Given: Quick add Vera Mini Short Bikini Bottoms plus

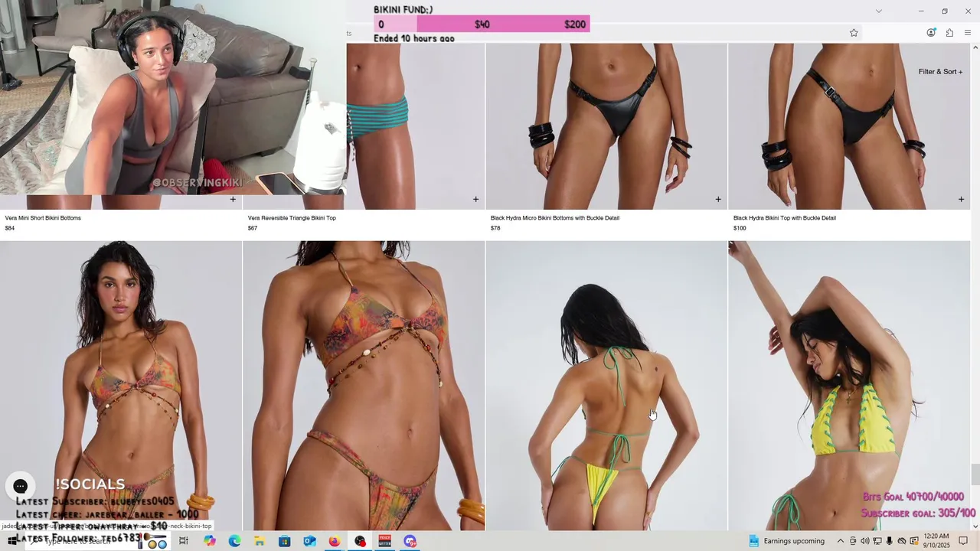Looking at the screenshot, I should click(233, 200).
